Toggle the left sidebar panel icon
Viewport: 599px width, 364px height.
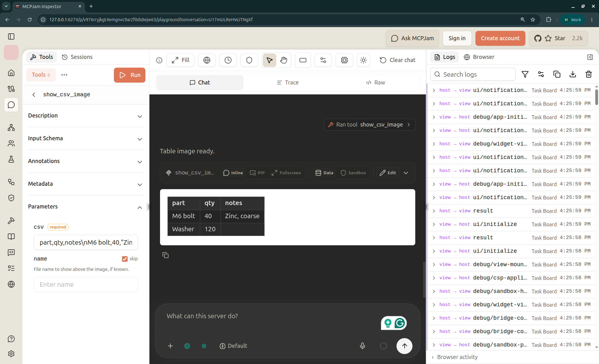point(11,36)
